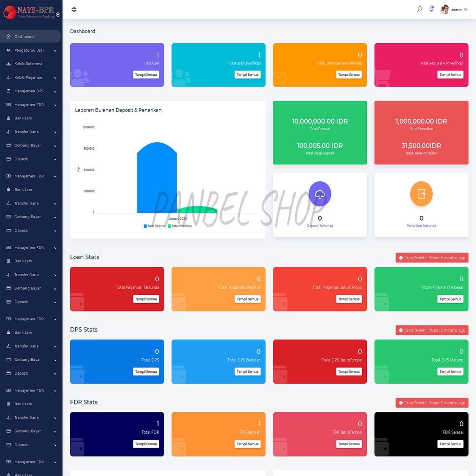Click Tampil Semua on FDR Selesai card

tap(450, 444)
